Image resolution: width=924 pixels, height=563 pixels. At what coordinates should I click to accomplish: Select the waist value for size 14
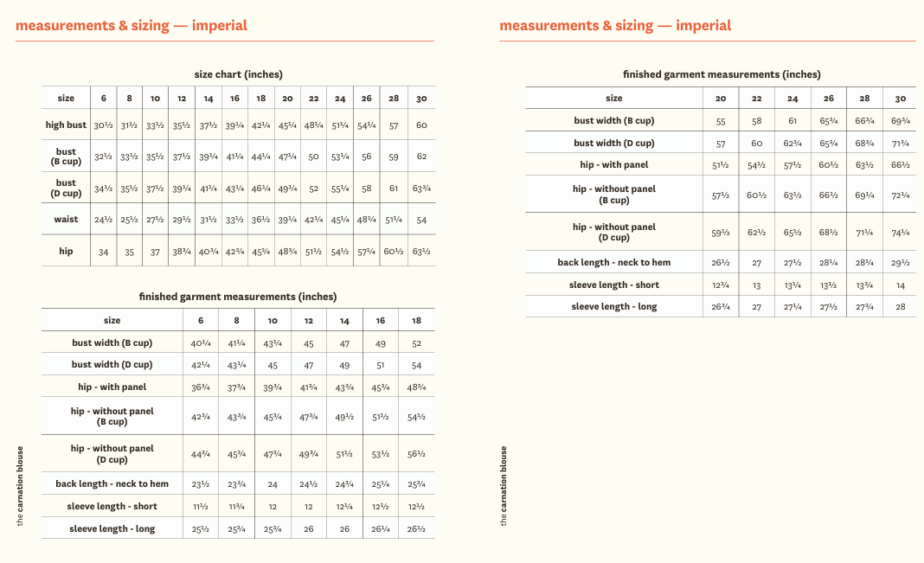[x=209, y=220]
